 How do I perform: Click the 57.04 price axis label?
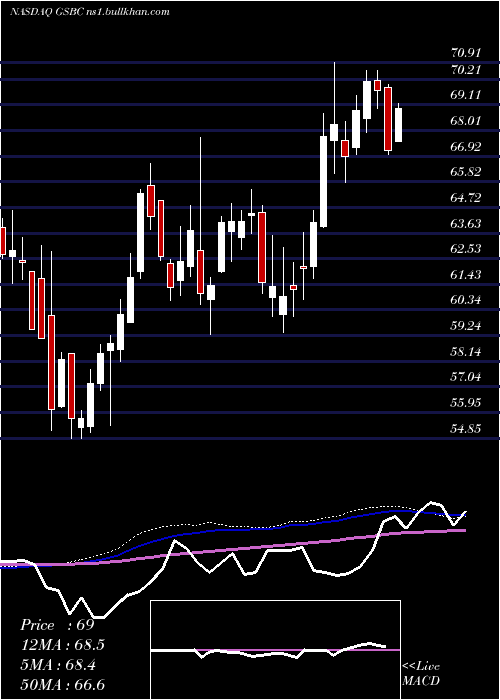[x=466, y=377]
